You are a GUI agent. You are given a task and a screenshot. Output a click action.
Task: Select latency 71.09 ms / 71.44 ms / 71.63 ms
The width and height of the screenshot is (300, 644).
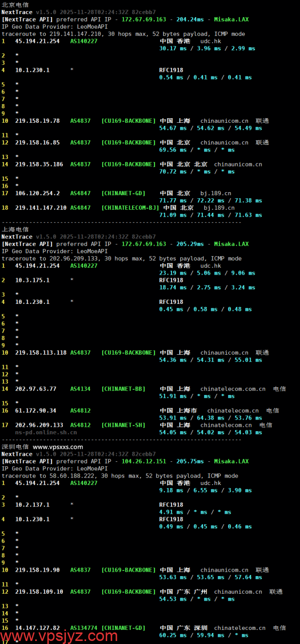[x=210, y=215]
